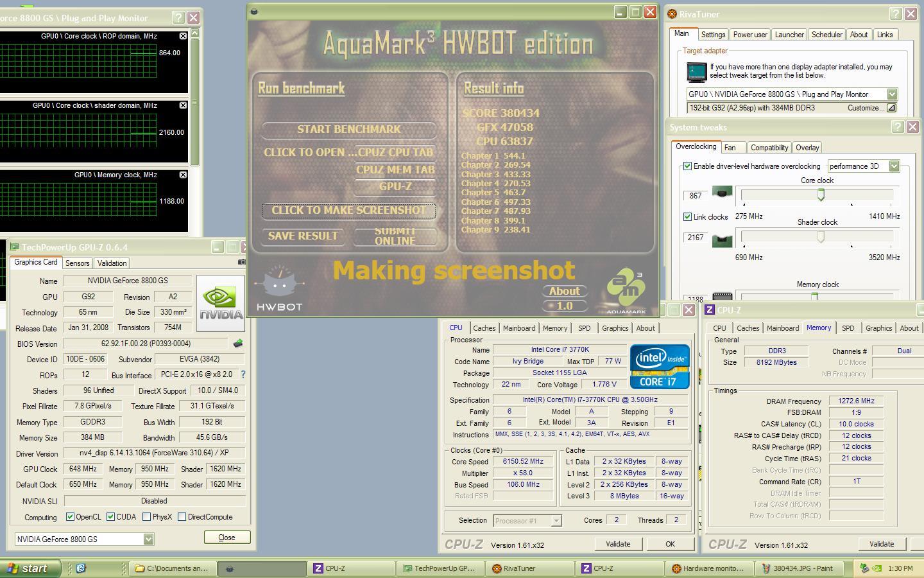Click the BIOS save chip icon in GPU-Z
Screen dimensions: 924x578
point(237,344)
